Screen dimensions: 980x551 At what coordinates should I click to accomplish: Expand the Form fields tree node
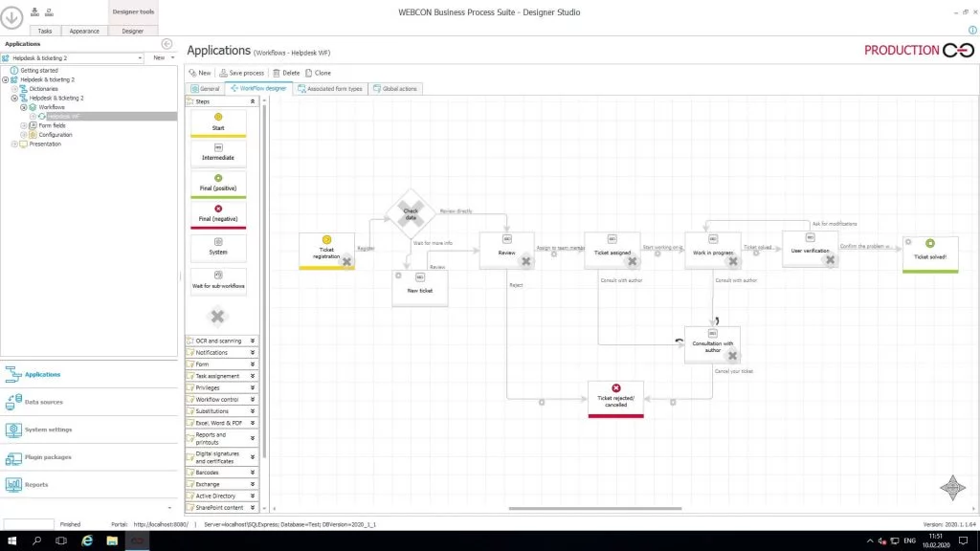pos(24,125)
